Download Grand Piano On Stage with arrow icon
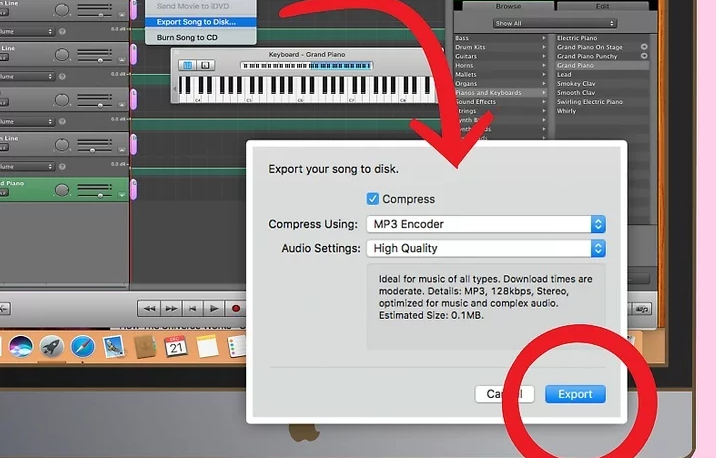Screen dimensions: 716x458 644,47
